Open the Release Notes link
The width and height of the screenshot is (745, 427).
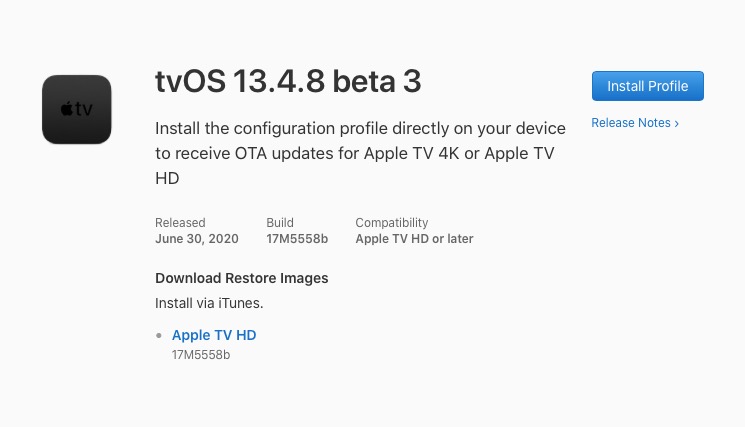pyautogui.click(x=631, y=123)
